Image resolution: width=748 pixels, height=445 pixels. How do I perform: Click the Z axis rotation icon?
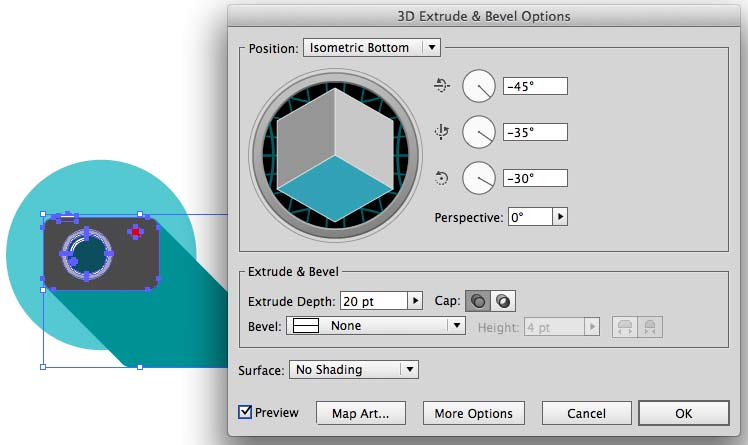[442, 178]
